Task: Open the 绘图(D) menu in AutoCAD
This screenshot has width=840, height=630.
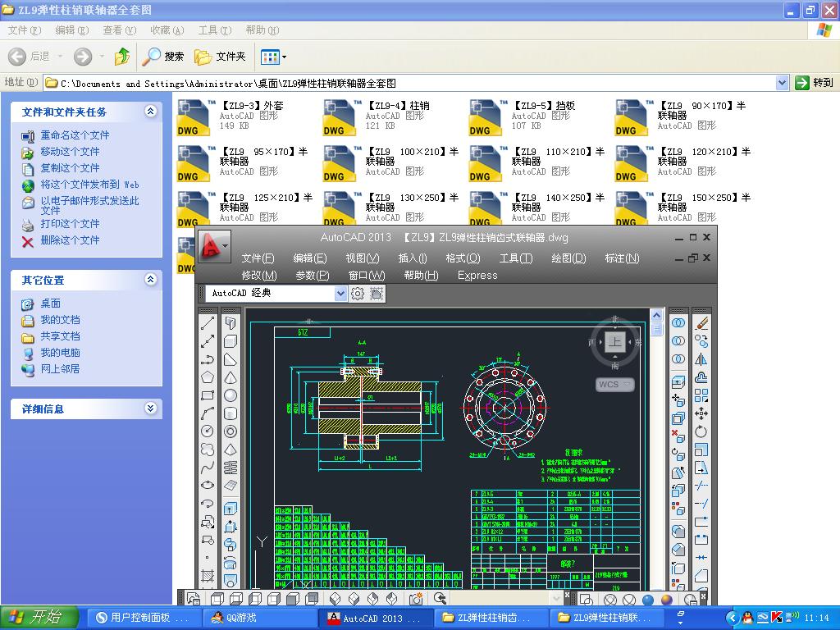Action: pos(568,258)
